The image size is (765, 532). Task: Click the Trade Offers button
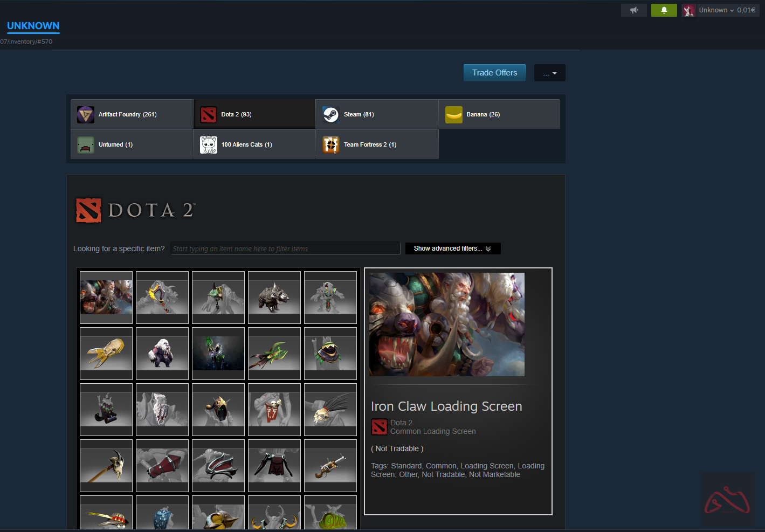click(x=494, y=73)
